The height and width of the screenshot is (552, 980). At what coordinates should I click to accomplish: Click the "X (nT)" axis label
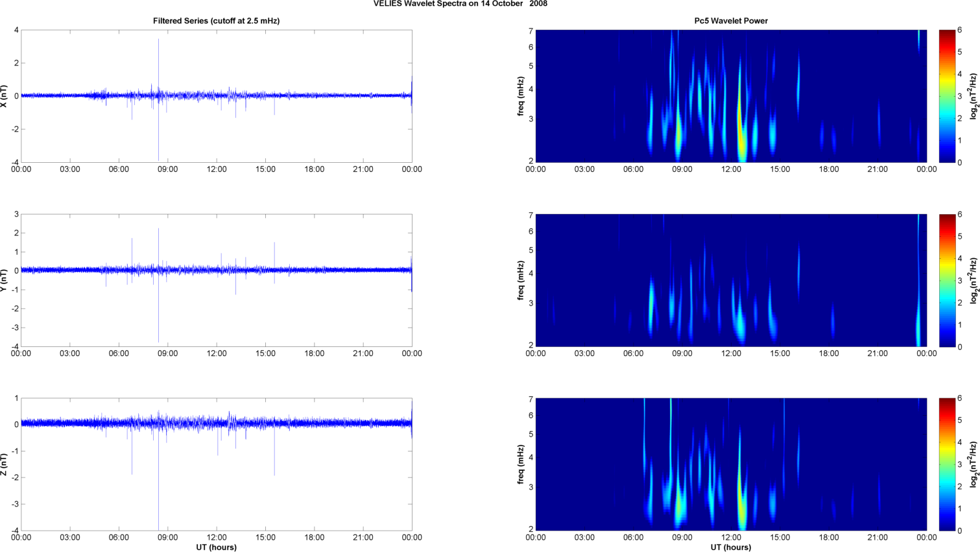(4, 96)
